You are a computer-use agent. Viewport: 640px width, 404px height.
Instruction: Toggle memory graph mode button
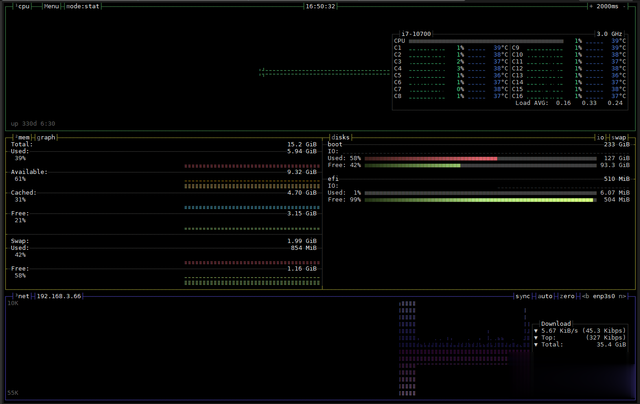tap(46, 138)
